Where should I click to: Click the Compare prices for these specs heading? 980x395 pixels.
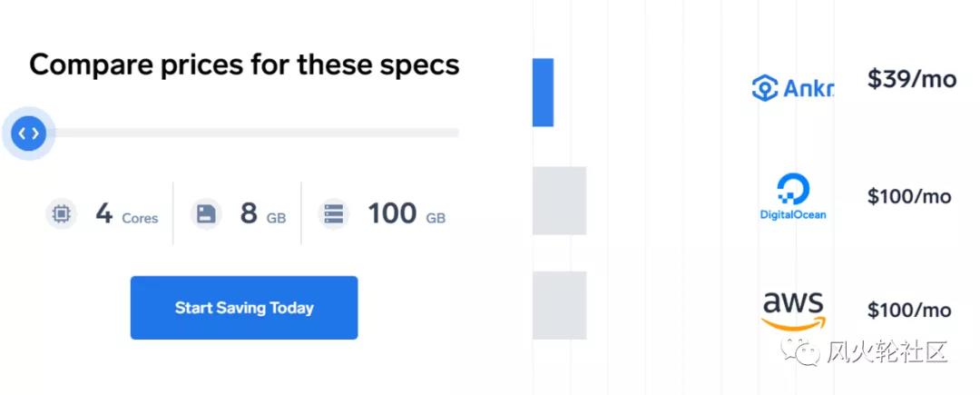[x=244, y=65]
